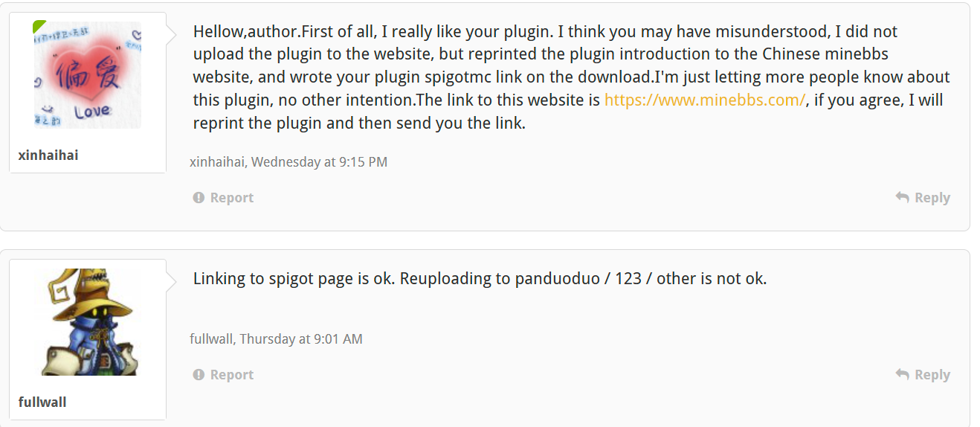Image resolution: width=980 pixels, height=427 pixels.
Task: Open xinhaihai's profile from the username under the avatar
Action: click(48, 155)
